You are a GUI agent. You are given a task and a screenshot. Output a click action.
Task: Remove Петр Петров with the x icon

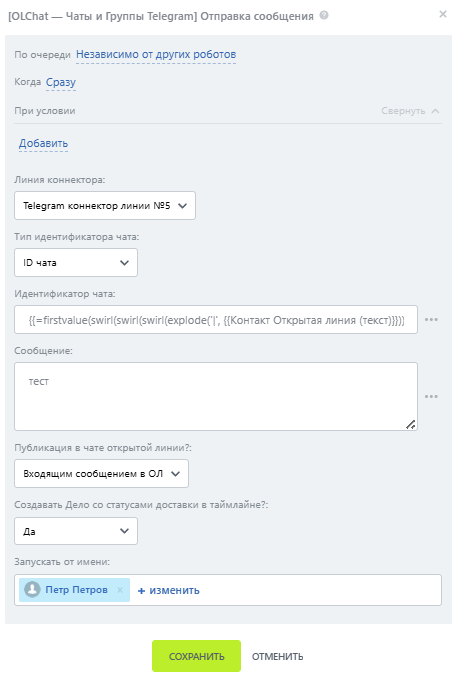tap(120, 590)
